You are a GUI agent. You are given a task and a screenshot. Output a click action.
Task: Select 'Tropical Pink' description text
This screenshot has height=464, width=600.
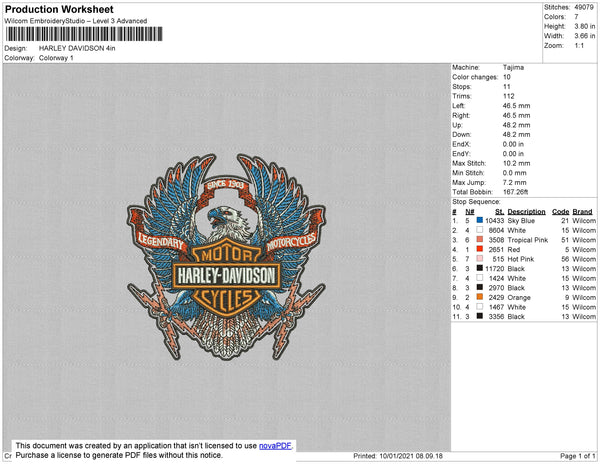(528, 240)
